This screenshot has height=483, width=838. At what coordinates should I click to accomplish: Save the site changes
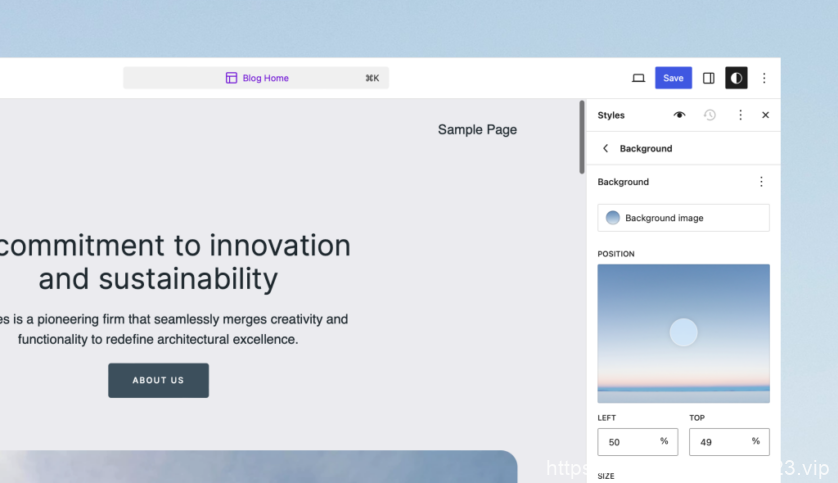[673, 78]
